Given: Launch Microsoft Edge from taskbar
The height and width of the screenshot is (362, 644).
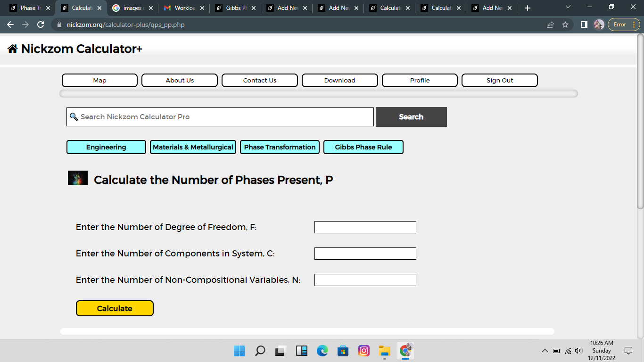Looking at the screenshot, I should coord(322,351).
